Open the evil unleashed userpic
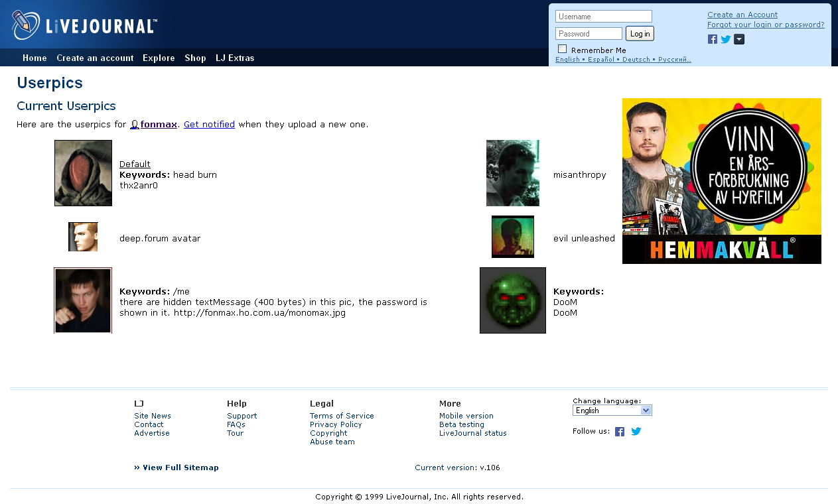 click(513, 237)
